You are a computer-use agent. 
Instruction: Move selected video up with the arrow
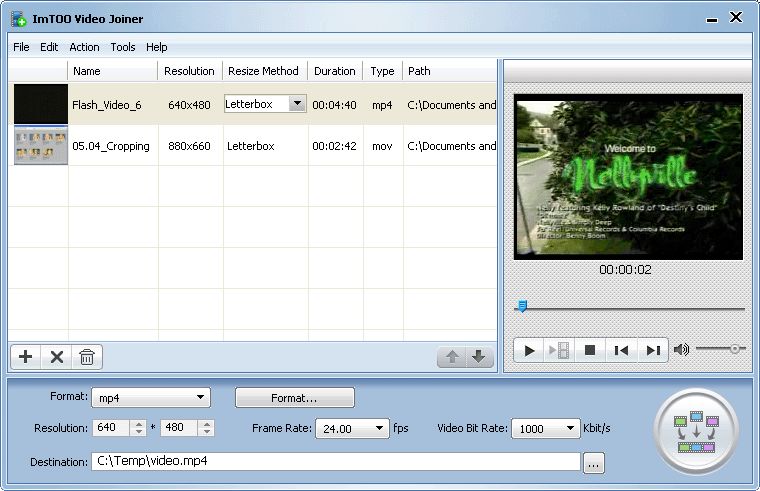(x=452, y=357)
